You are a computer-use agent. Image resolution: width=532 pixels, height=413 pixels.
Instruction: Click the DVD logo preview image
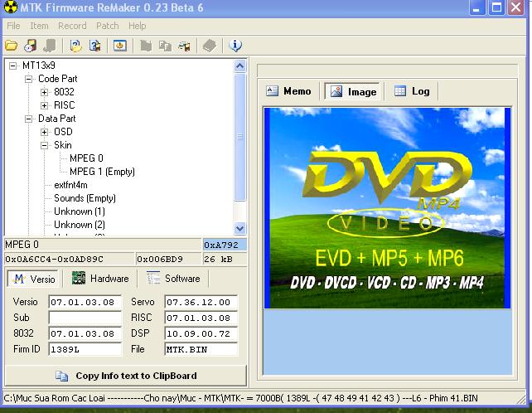tap(387, 208)
